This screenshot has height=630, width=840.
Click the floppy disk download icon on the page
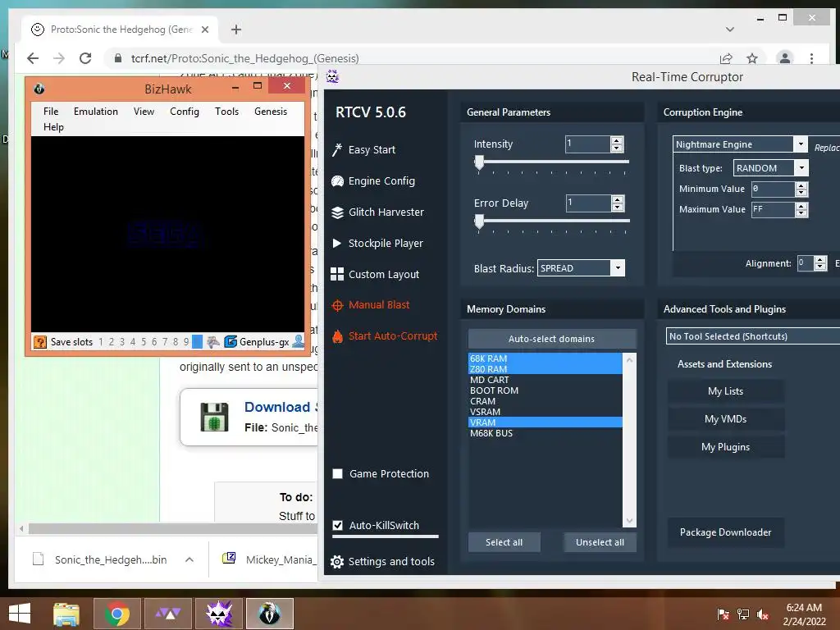[x=214, y=417]
